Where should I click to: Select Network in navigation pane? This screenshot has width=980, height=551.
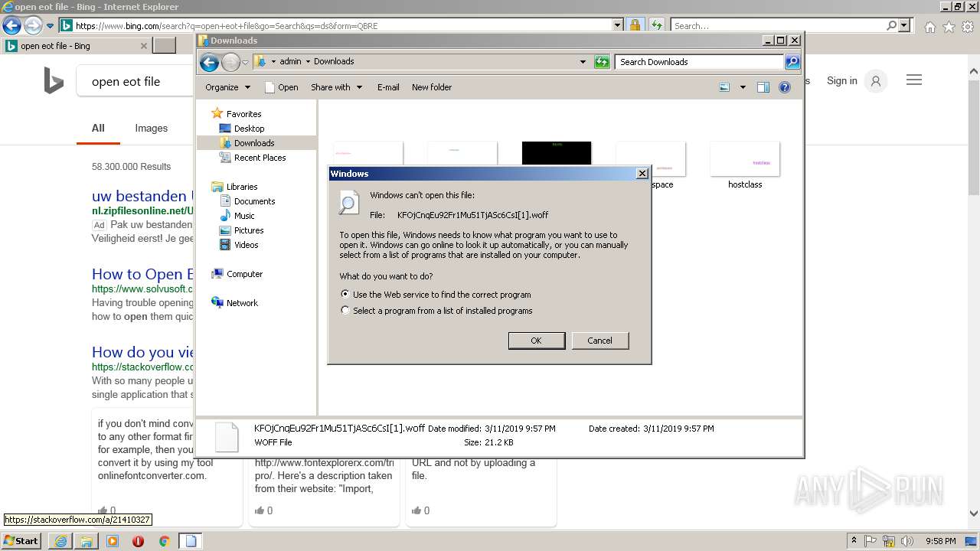[242, 303]
